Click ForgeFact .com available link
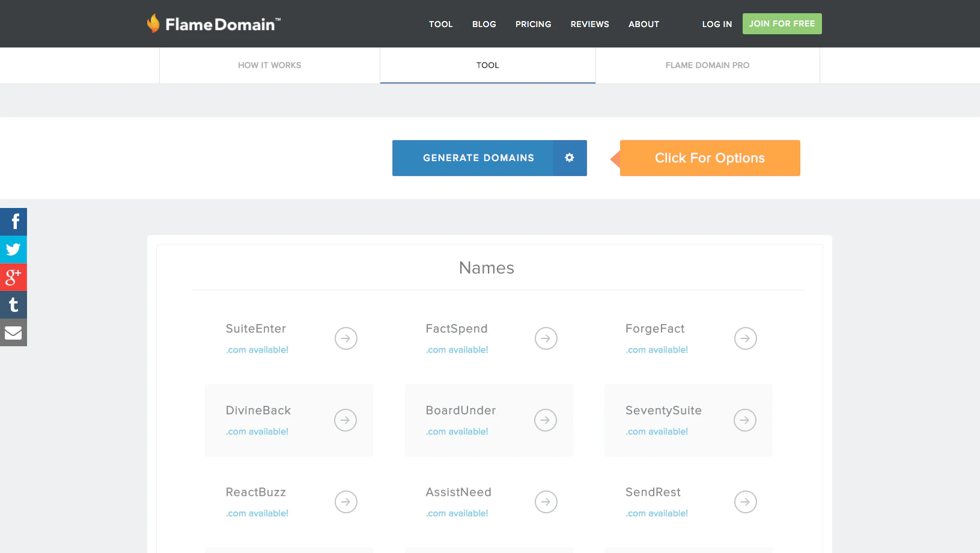The image size is (980, 553). pos(657,350)
